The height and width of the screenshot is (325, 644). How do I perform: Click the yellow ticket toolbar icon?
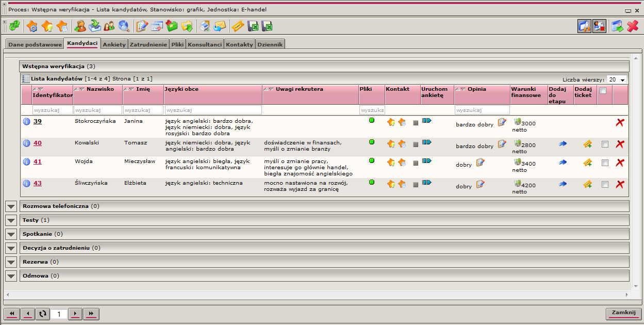click(238, 26)
